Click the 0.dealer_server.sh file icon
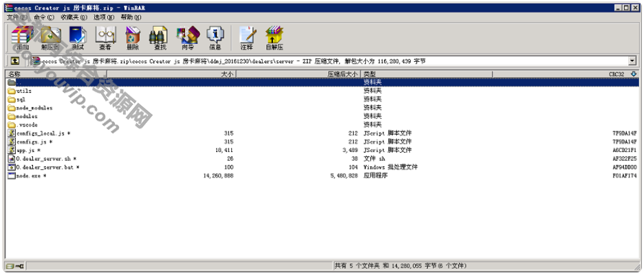644x273 pixels. click(x=12, y=158)
